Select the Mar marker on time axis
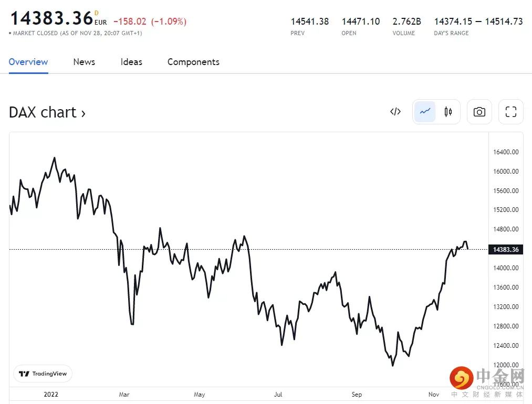This screenshot has height=404, width=532. pos(124,395)
